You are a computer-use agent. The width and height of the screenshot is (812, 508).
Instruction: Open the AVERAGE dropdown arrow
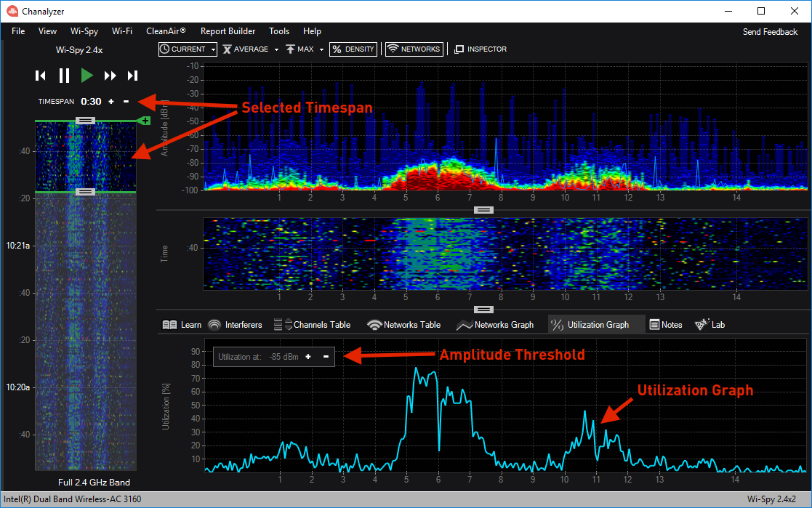coord(276,49)
